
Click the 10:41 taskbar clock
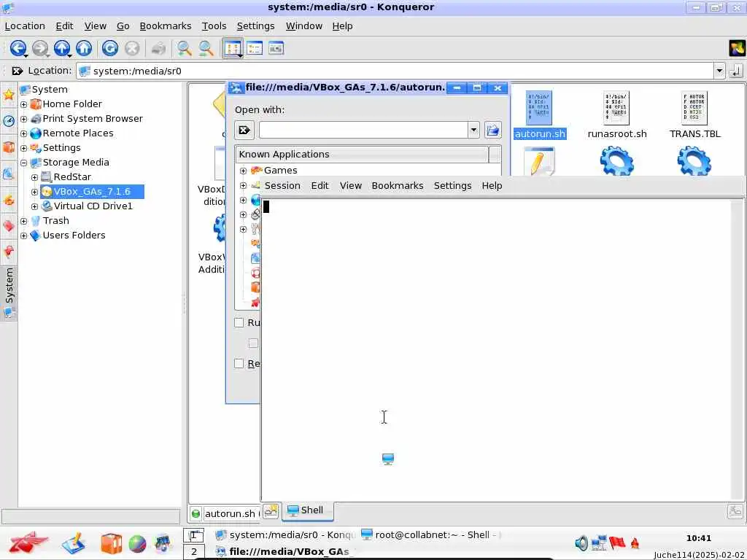coord(698,539)
